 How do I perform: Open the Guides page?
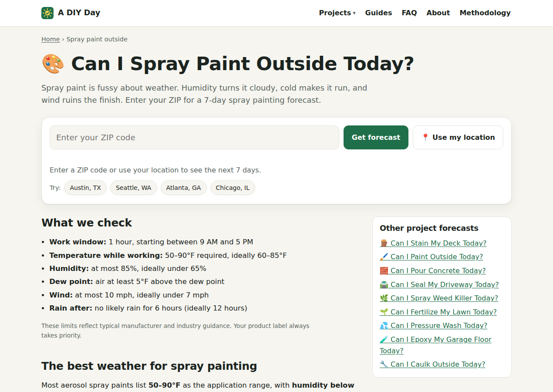378,13
